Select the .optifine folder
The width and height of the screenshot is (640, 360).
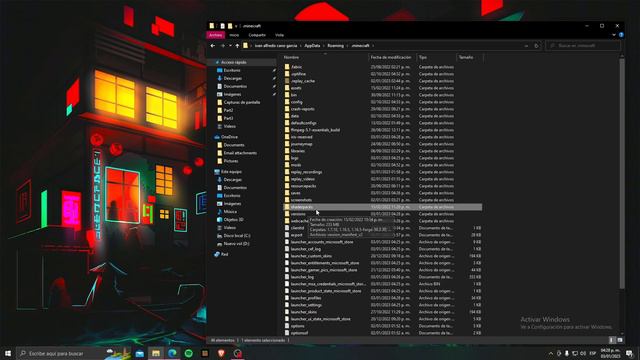[298, 74]
